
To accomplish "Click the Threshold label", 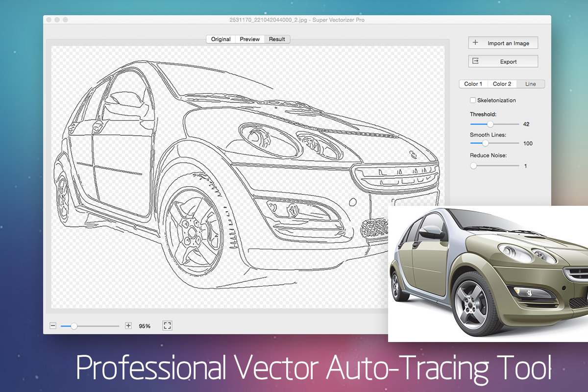I will pyautogui.click(x=483, y=114).
